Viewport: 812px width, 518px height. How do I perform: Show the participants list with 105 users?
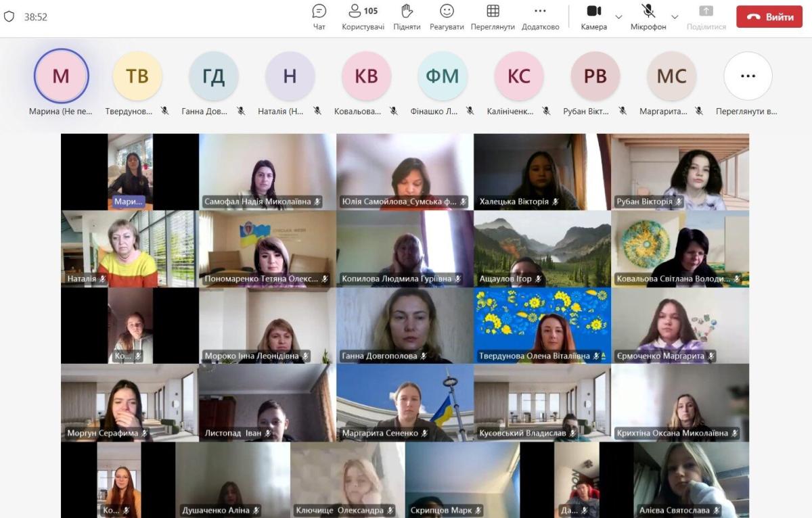363,17
